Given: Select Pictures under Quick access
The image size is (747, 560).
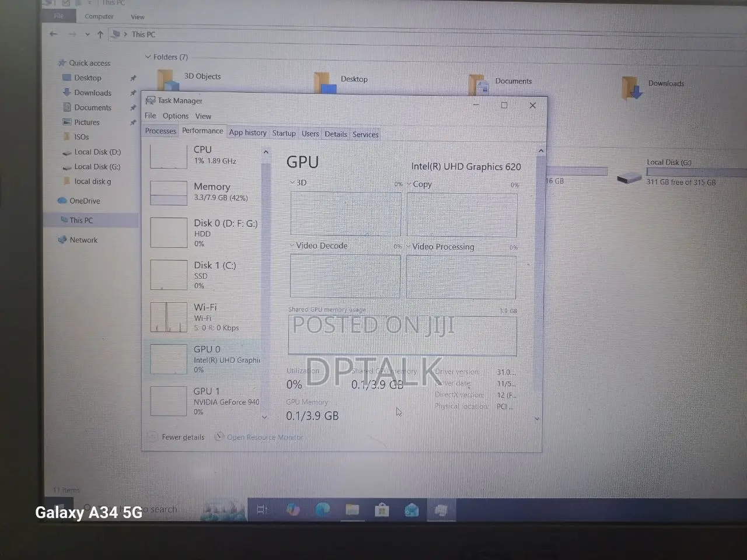Looking at the screenshot, I should [81, 122].
